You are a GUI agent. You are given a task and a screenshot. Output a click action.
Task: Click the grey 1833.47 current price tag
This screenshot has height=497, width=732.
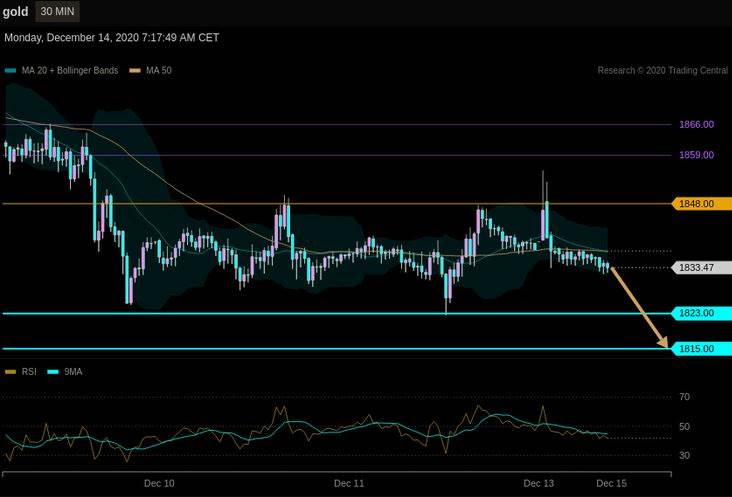[702, 268]
